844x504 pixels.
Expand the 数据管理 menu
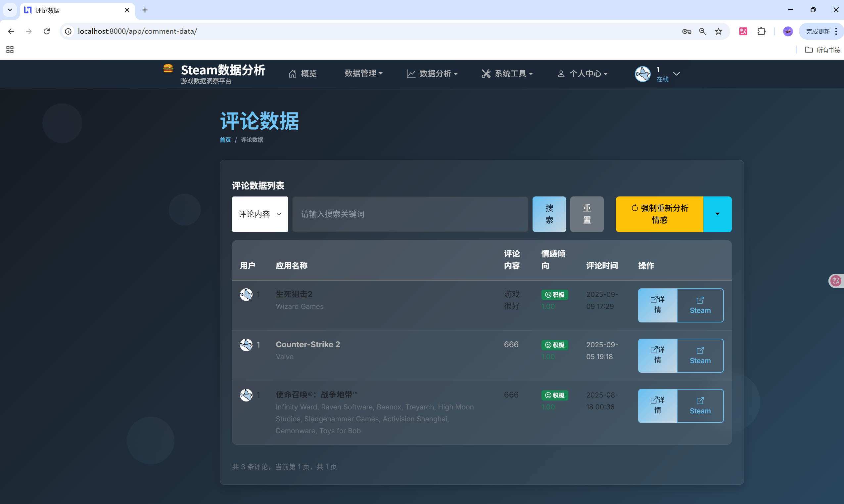(x=364, y=73)
